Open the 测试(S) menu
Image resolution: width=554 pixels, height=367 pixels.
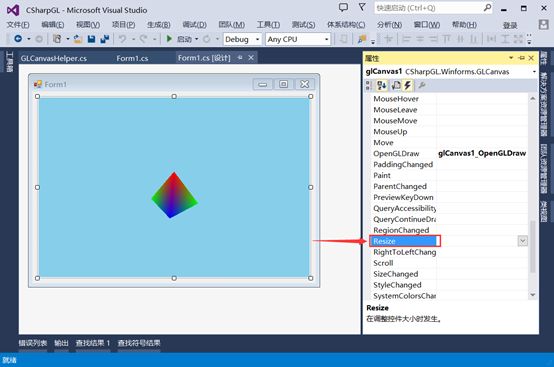coord(303,25)
